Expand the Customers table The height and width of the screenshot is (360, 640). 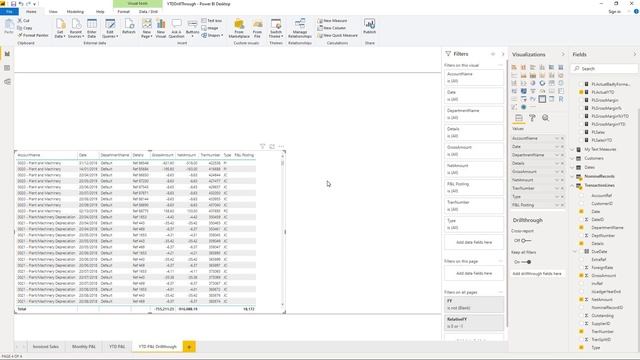(573, 158)
